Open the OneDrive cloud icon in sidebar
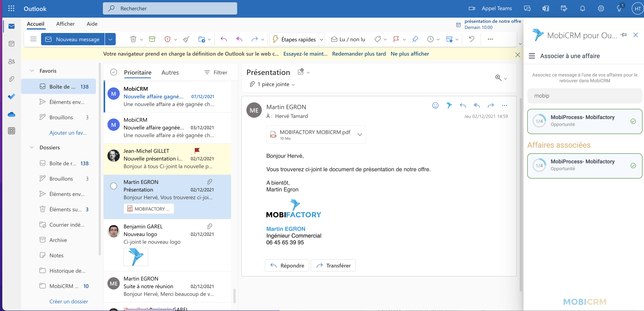The height and width of the screenshot is (311, 644). click(11, 114)
